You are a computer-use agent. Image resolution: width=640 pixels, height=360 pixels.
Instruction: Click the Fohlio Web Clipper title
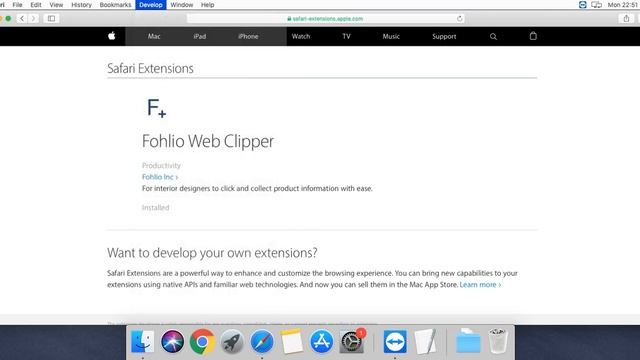click(x=208, y=141)
